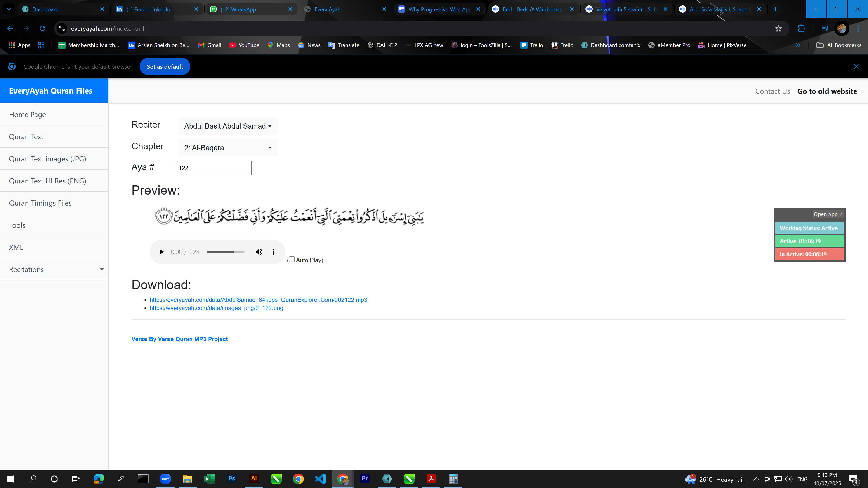Screen dimensions: 868x488
Task: Open a new browser tab
Action: tap(775, 9)
